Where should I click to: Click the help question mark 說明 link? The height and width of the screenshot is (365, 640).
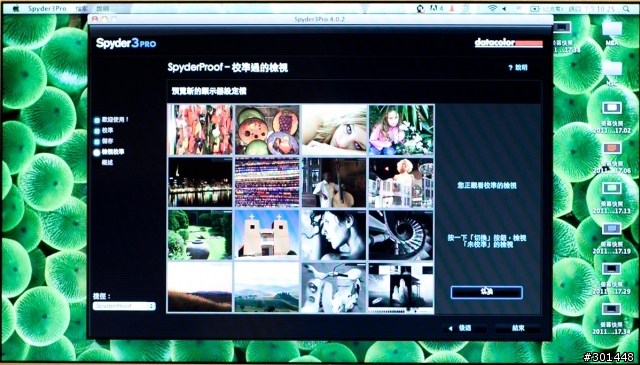pos(518,68)
